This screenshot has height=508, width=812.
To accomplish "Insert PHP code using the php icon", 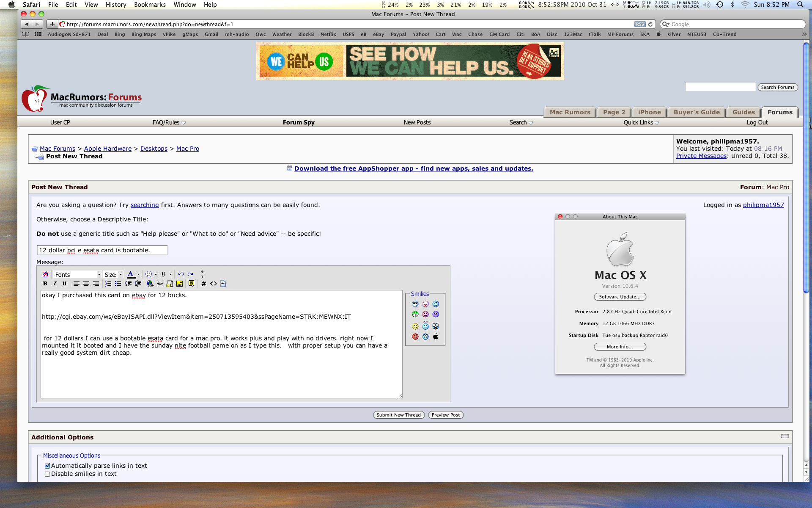I will tap(223, 284).
